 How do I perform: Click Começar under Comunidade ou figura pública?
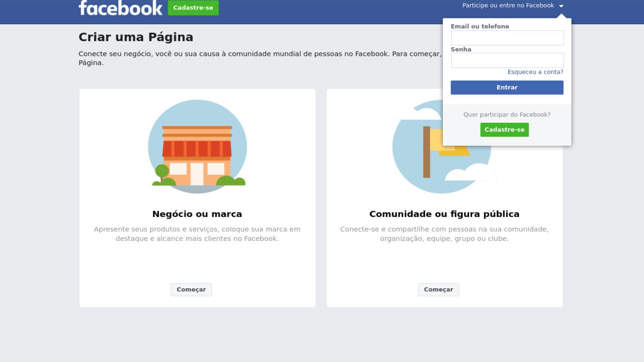tap(439, 290)
